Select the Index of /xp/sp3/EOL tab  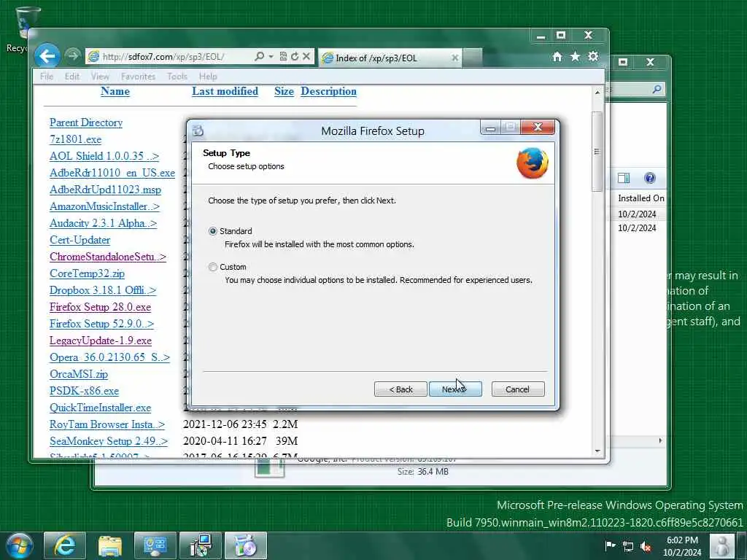pyautogui.click(x=390, y=58)
